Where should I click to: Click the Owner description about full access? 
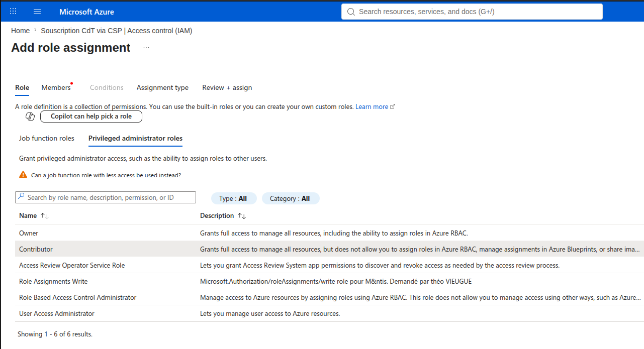tap(334, 233)
